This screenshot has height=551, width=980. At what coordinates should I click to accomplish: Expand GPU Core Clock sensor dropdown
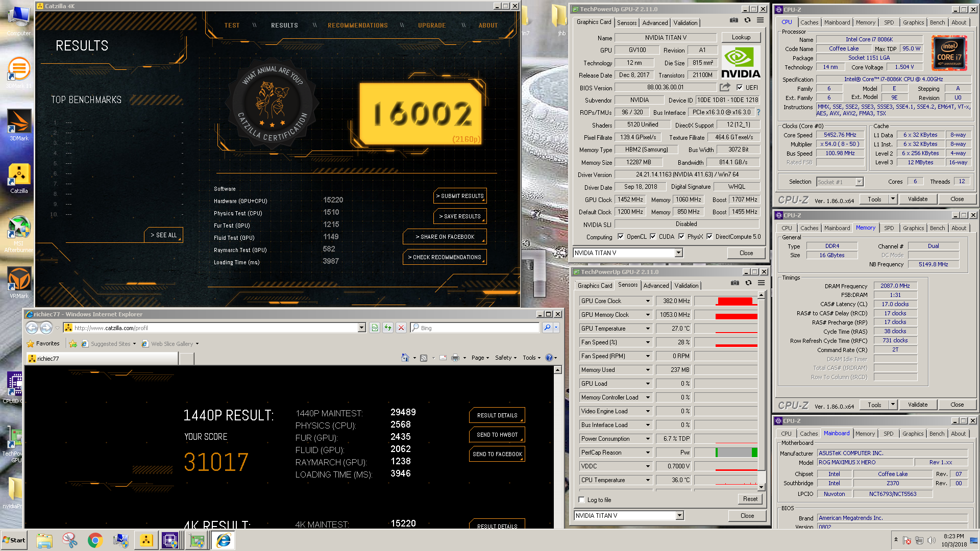coord(648,301)
